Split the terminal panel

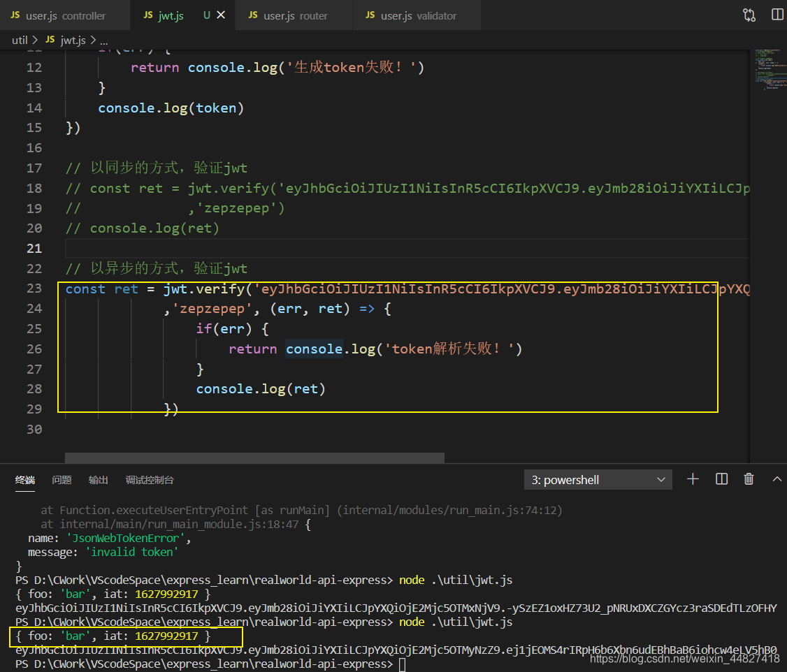[721, 479]
